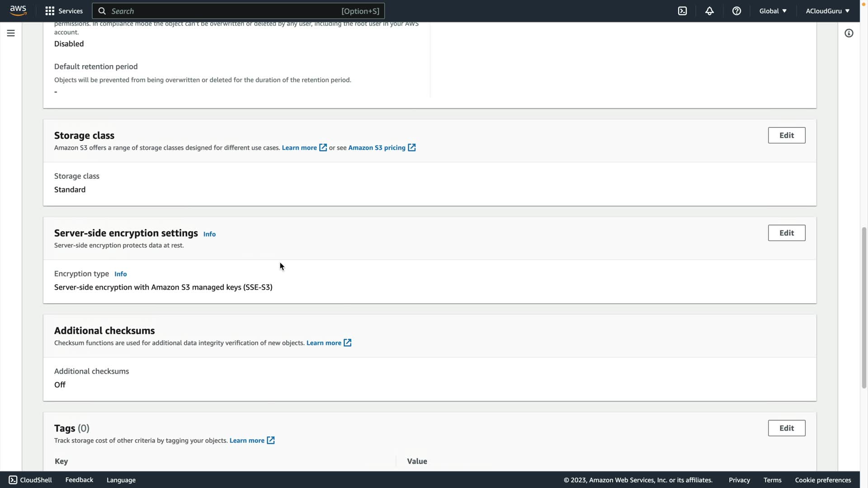
Task: Open Learn more link under Additional checksums
Action: [x=324, y=343]
